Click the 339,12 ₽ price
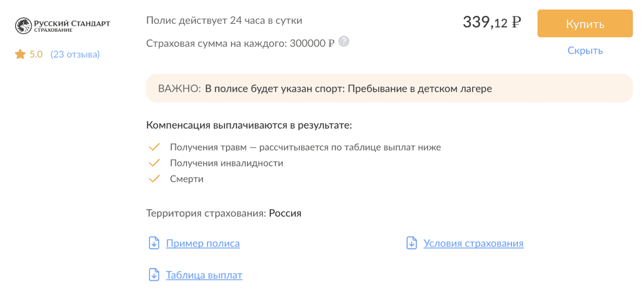The image size is (644, 292). point(491,23)
